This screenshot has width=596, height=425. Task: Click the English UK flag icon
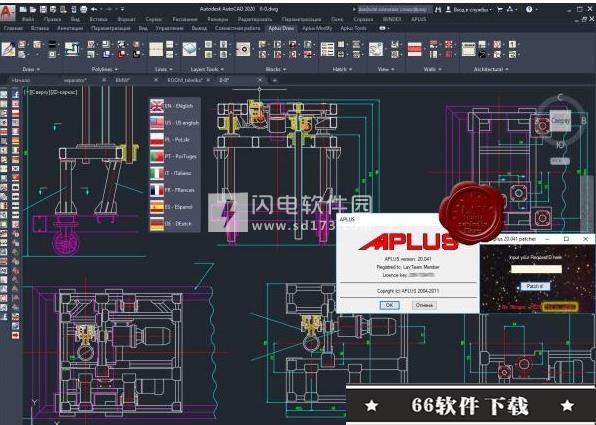click(157, 106)
